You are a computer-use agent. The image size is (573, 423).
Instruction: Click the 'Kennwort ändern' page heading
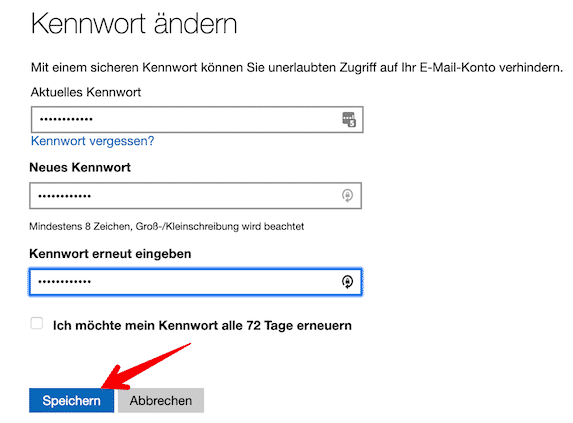(x=134, y=24)
